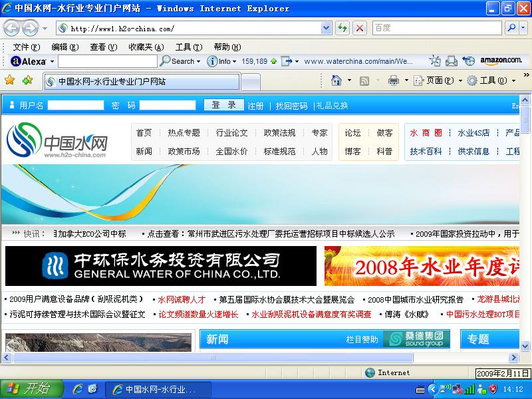Open the 技术百科 link

[x=426, y=152]
